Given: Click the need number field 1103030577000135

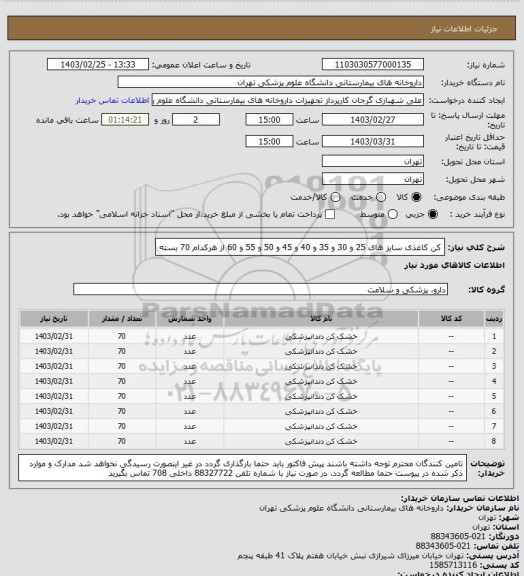Looking at the screenshot, I should 373,65.
